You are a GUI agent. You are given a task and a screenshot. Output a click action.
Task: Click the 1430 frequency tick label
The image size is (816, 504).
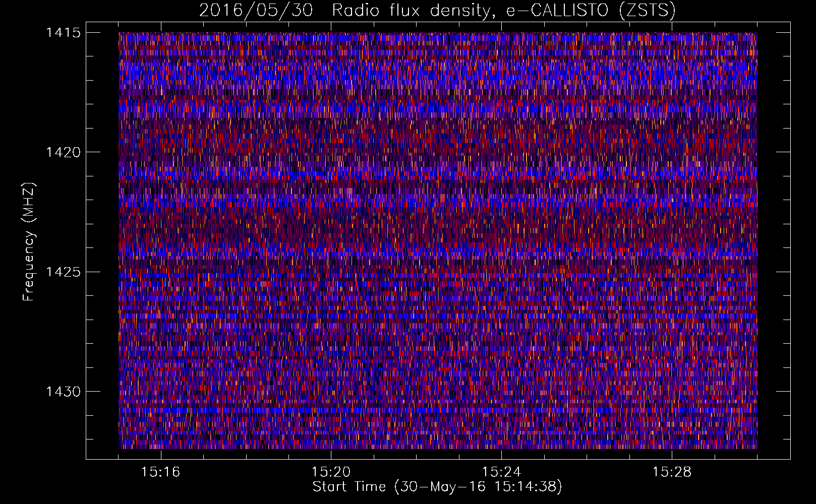(x=64, y=392)
